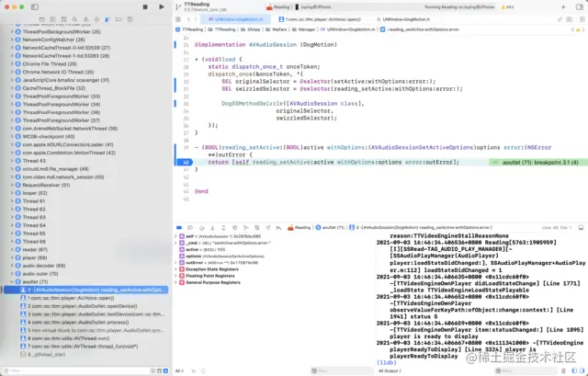Expand the self variable row
588x376 pixels.
tap(175, 236)
